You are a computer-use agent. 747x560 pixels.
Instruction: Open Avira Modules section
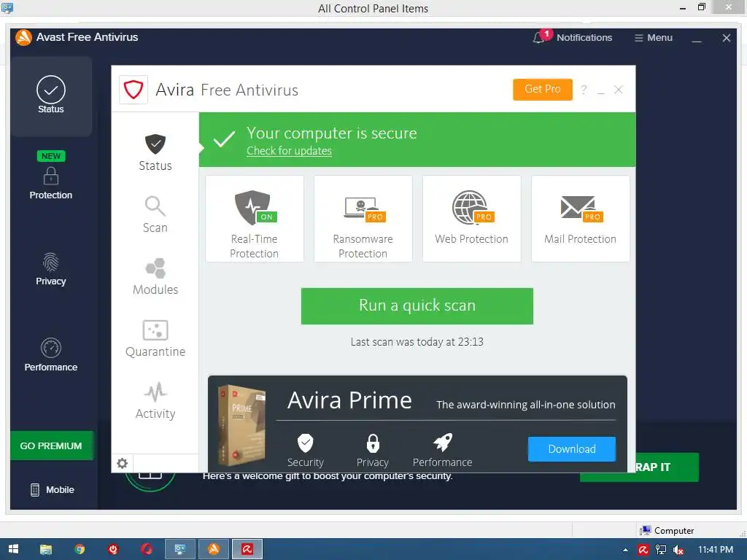155,276
